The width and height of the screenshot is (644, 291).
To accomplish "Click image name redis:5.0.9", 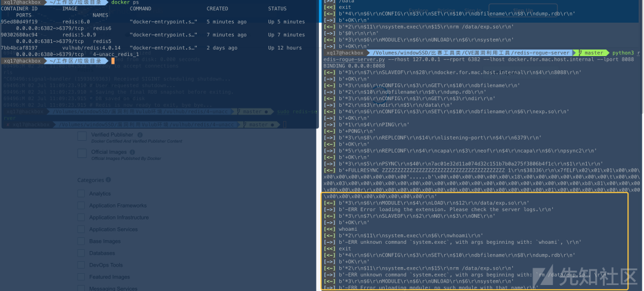I will pyautogui.click(x=79, y=35).
